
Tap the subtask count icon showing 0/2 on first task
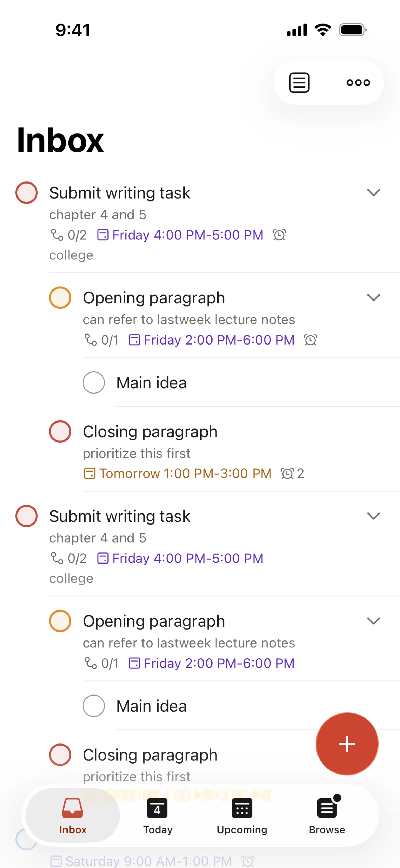57,235
